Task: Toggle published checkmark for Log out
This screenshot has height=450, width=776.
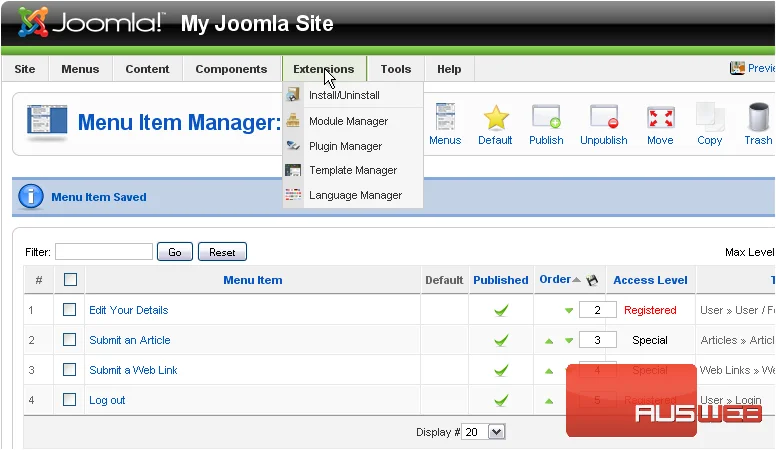Action: pos(501,400)
